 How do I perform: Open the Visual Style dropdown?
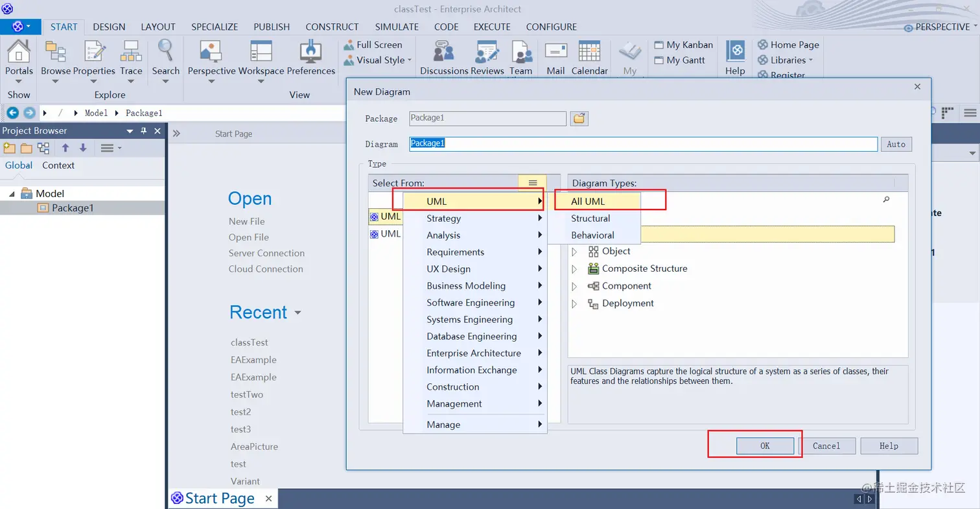[x=379, y=60]
